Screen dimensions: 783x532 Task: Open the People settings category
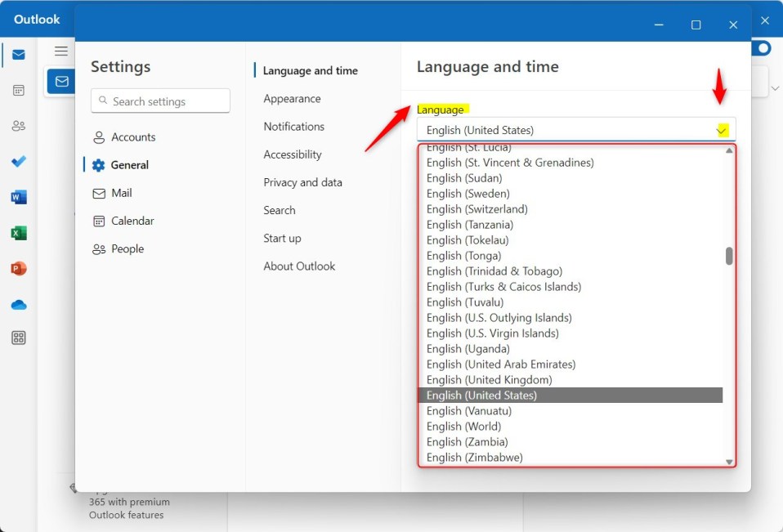click(x=119, y=249)
